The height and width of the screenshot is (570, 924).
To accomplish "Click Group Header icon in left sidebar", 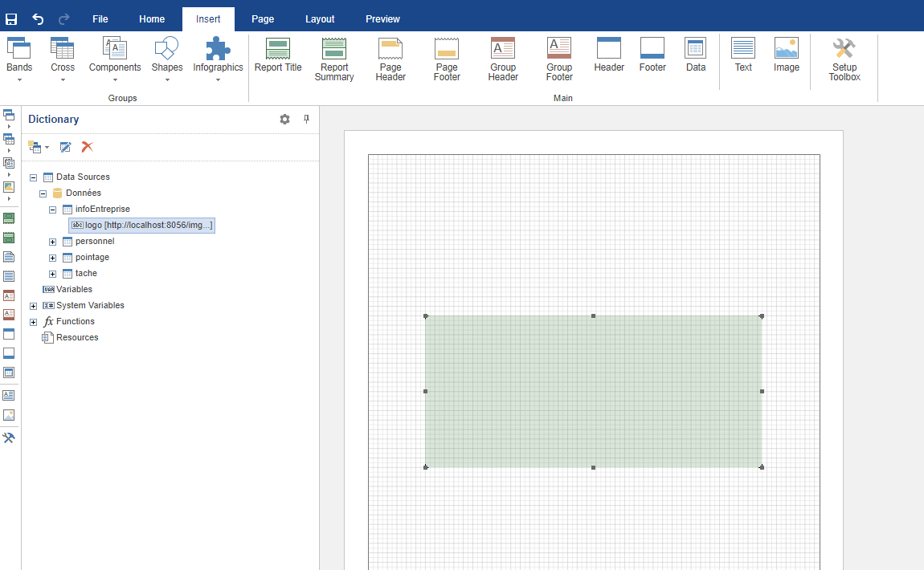I will click(9, 295).
